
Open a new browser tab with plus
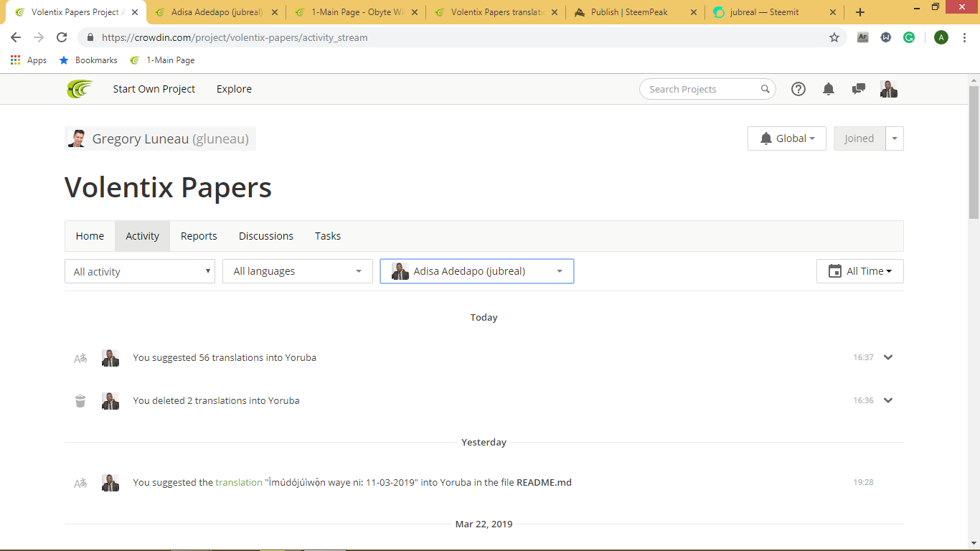[860, 12]
